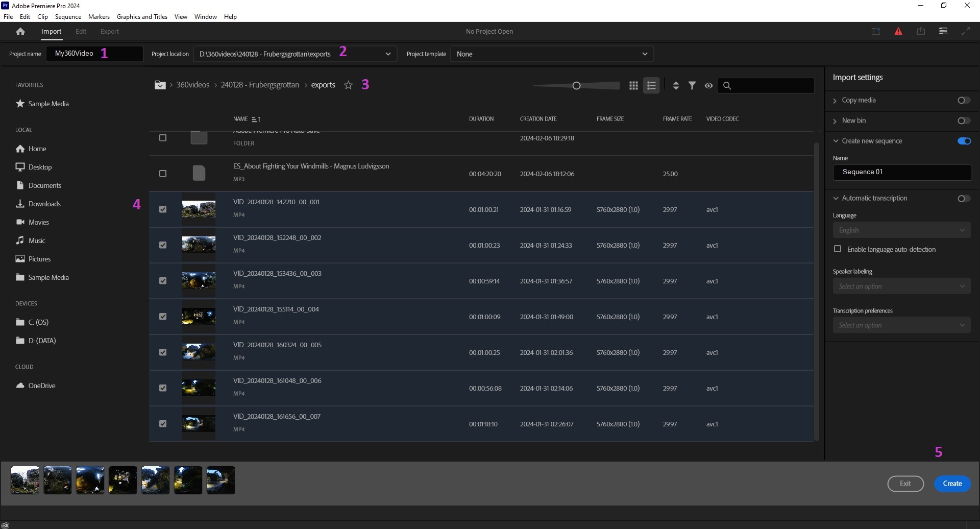Open the Downloads location
980x529 pixels.
coord(38,204)
